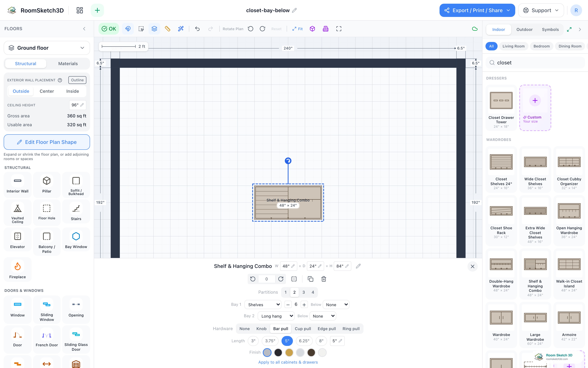Open the magic wand tool
The image size is (588, 368).
181,29
